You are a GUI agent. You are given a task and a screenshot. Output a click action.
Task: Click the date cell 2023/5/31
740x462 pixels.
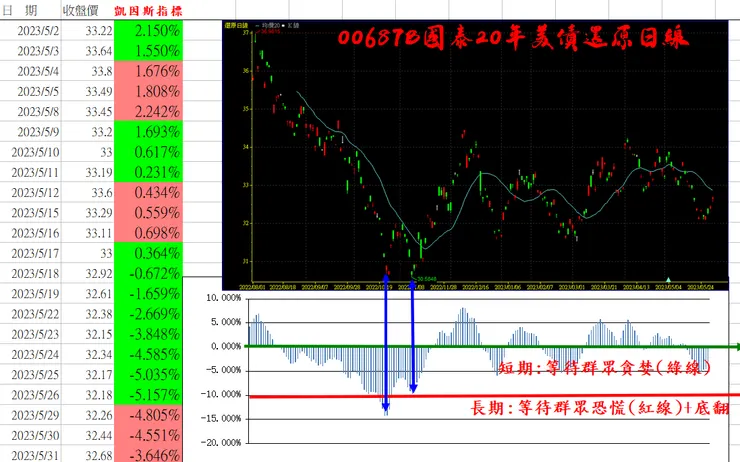[30, 456]
